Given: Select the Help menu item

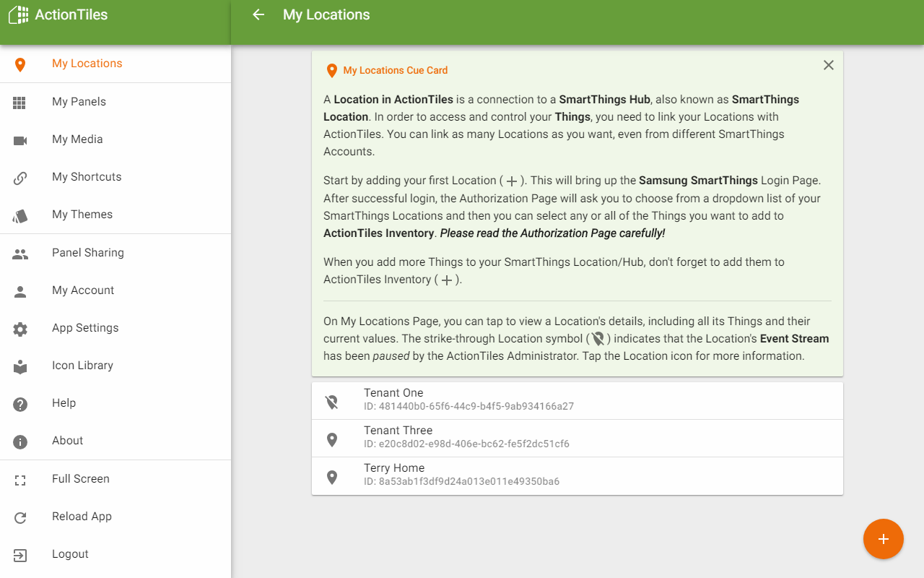Looking at the screenshot, I should click(64, 403).
